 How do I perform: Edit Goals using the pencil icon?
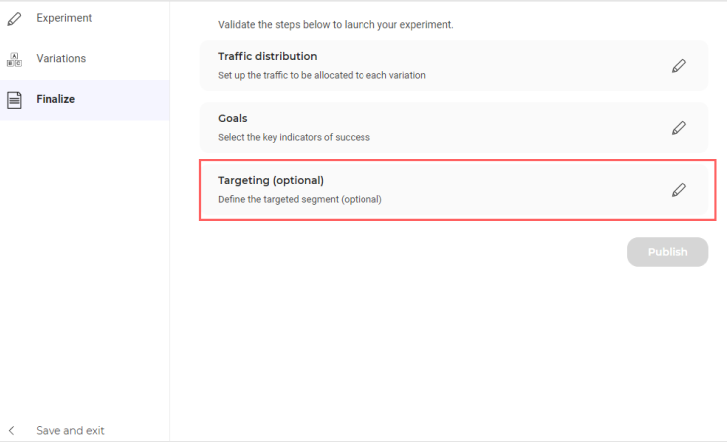[679, 128]
